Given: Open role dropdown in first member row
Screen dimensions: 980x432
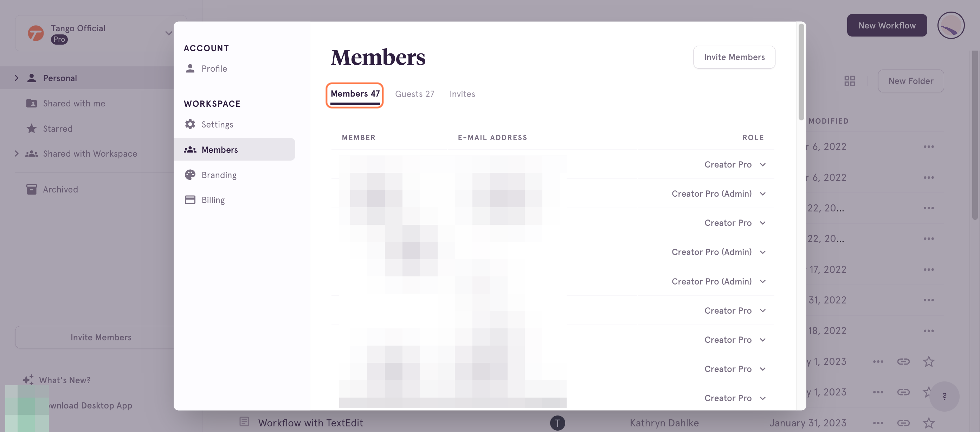Looking at the screenshot, I should (735, 165).
